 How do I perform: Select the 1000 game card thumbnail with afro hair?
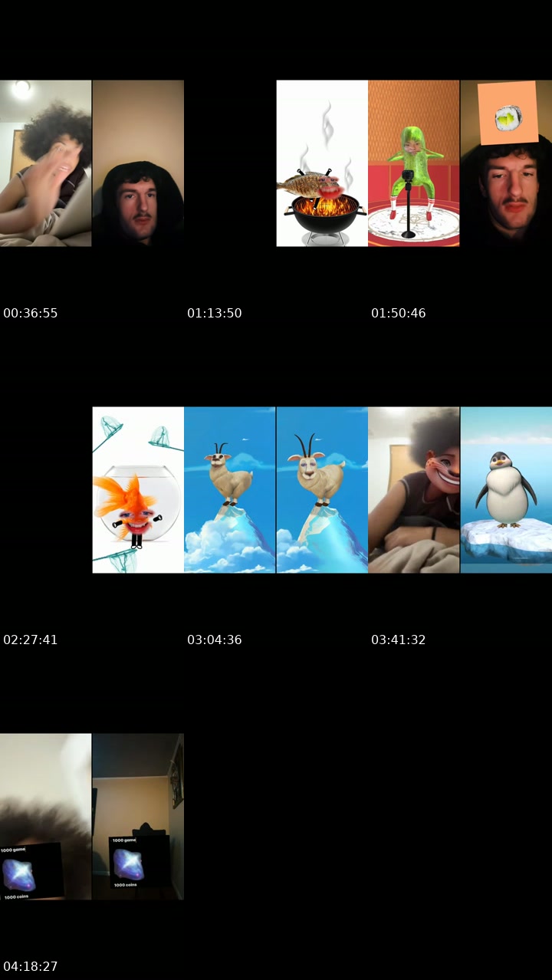(x=46, y=817)
